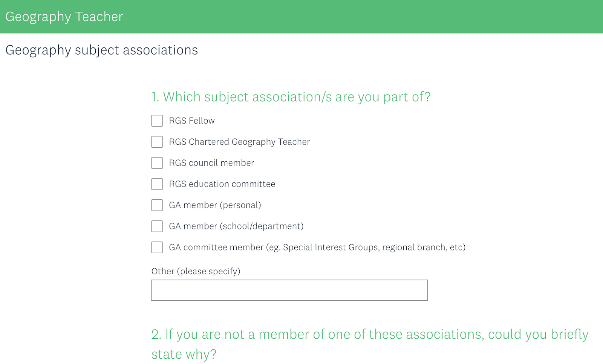Click the "Other (please specify)" caption
Image resolution: width=603 pixels, height=364 pixels.
(196, 271)
